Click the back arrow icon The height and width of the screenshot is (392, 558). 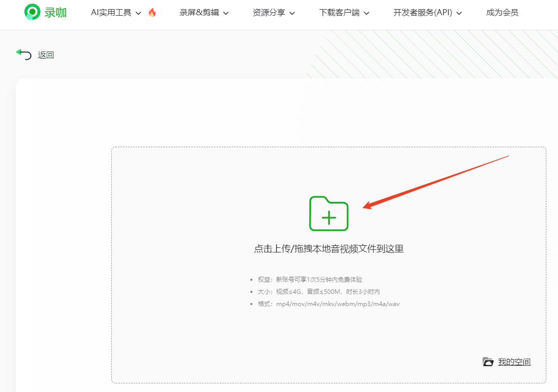(x=24, y=55)
